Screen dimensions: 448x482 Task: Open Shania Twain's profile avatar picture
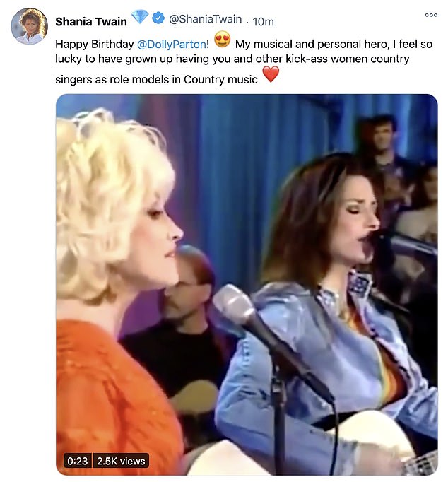click(29, 26)
